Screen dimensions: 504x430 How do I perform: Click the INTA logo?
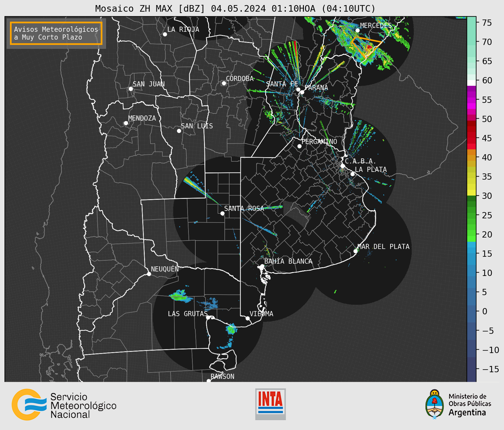270,404
